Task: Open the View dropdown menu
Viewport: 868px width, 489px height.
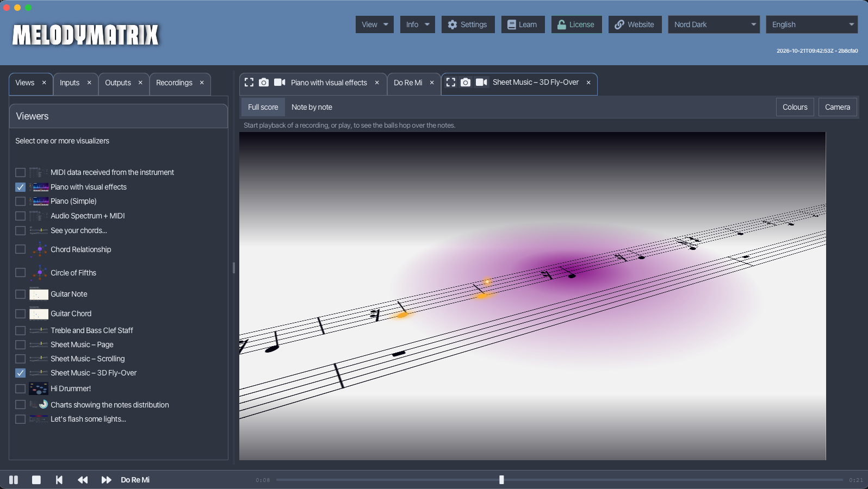Action: (375, 24)
